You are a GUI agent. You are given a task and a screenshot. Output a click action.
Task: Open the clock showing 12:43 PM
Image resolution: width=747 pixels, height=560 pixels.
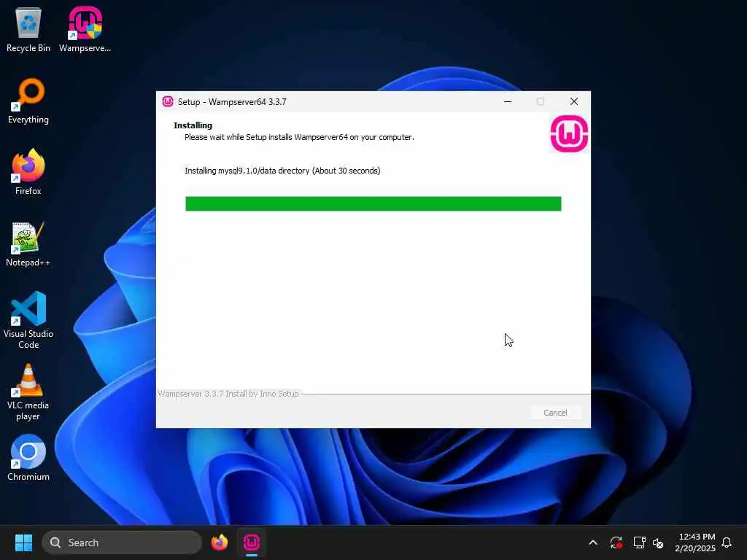click(x=695, y=542)
